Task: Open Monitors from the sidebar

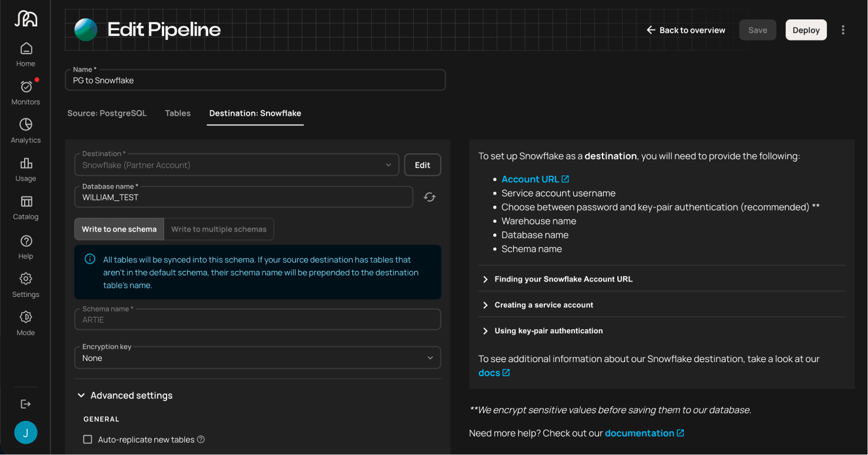Action: point(26,93)
